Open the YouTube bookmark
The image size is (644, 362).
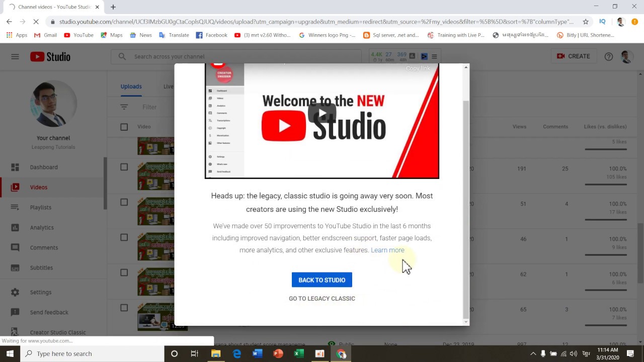(78, 35)
